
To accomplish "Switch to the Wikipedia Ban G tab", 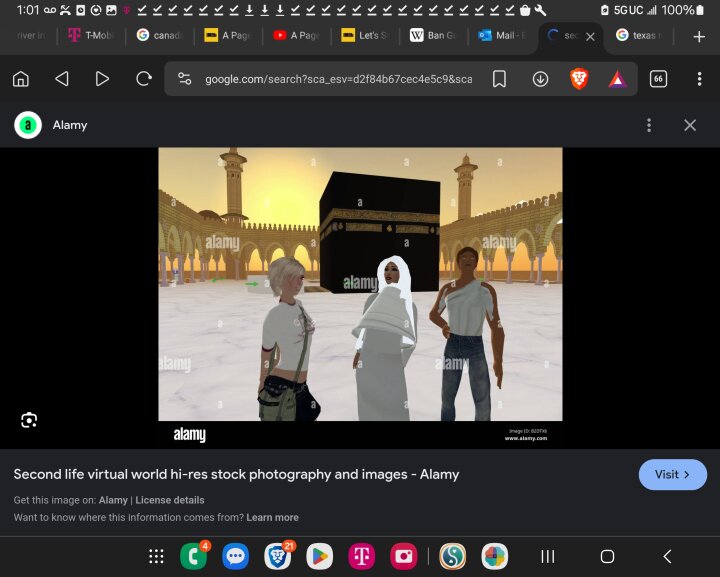I will [433, 35].
